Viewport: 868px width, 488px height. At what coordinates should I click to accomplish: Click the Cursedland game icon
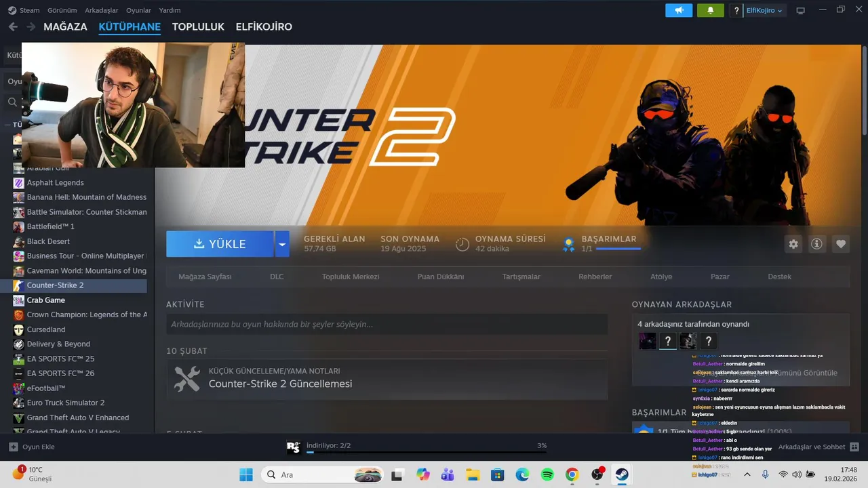(x=19, y=329)
